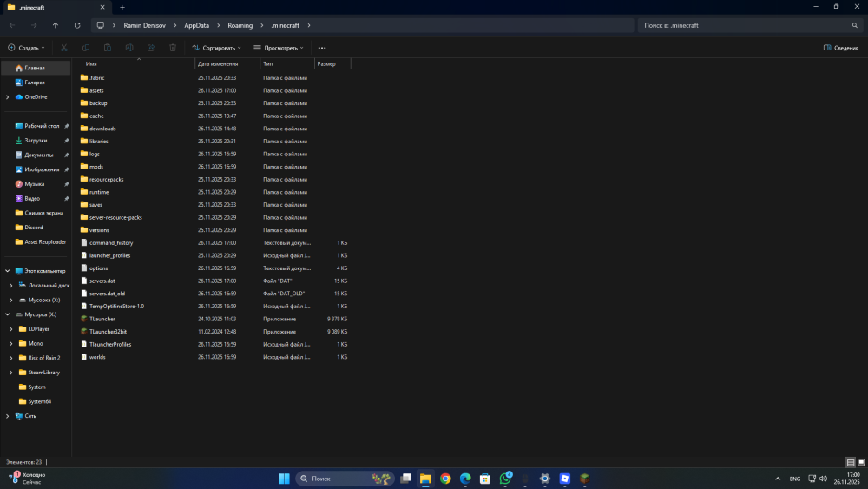Open Microsoft Edge from taskbar

coord(465,479)
